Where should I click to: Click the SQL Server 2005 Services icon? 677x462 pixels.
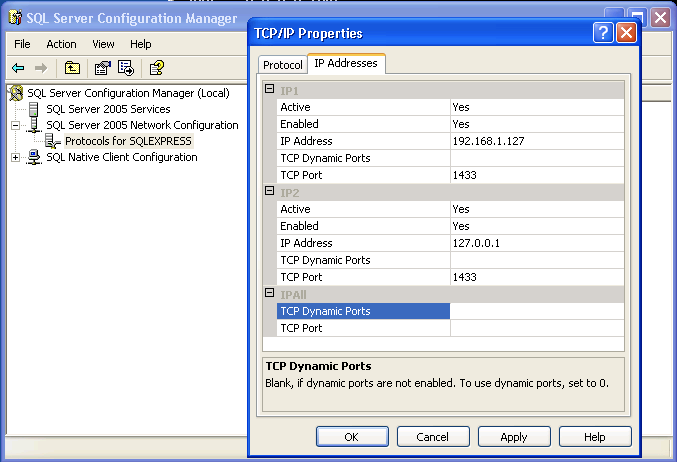(34, 109)
